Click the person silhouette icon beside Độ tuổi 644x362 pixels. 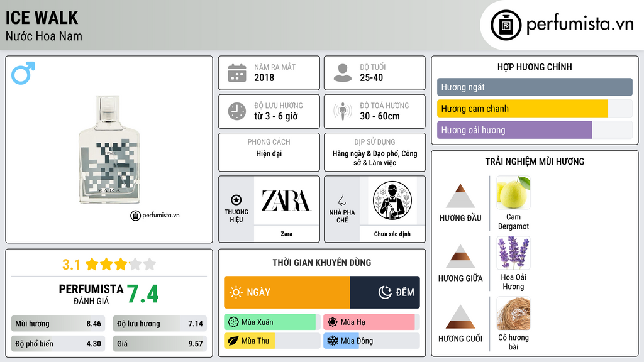click(343, 73)
